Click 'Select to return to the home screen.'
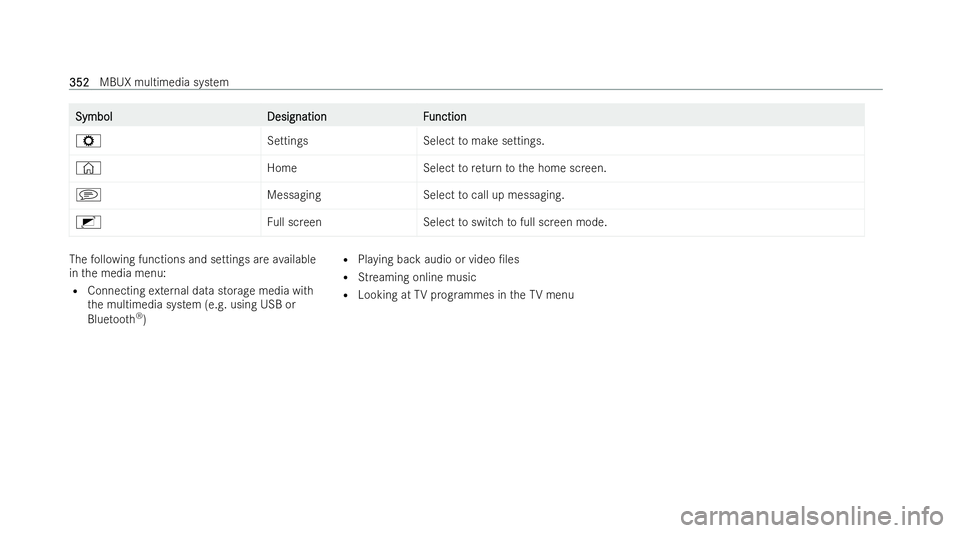960x533 pixels. point(515,168)
